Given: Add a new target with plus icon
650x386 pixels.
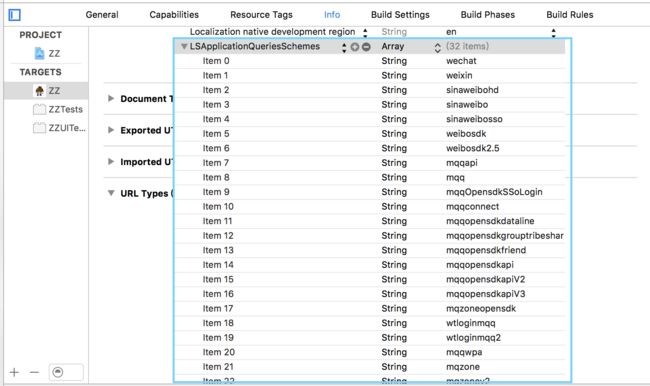Looking at the screenshot, I should click(14, 372).
